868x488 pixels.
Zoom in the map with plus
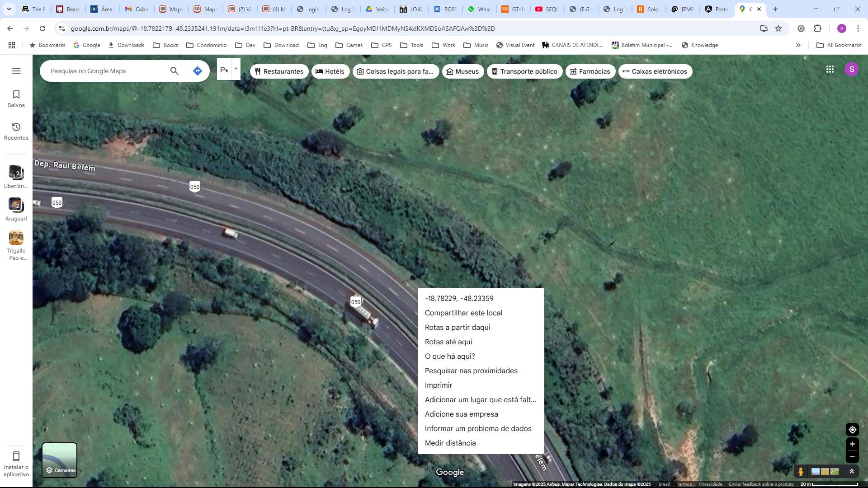852,444
